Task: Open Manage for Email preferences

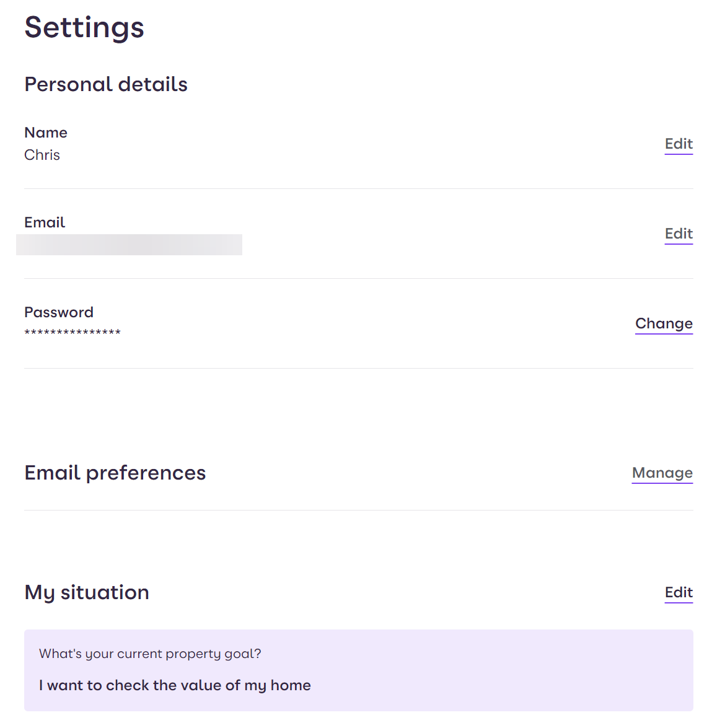Action: [x=662, y=473]
